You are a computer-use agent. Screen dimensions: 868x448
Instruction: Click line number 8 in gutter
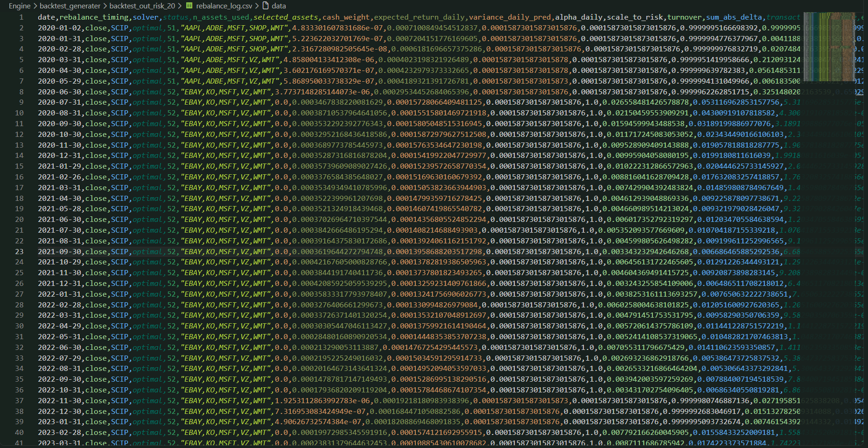click(x=21, y=92)
